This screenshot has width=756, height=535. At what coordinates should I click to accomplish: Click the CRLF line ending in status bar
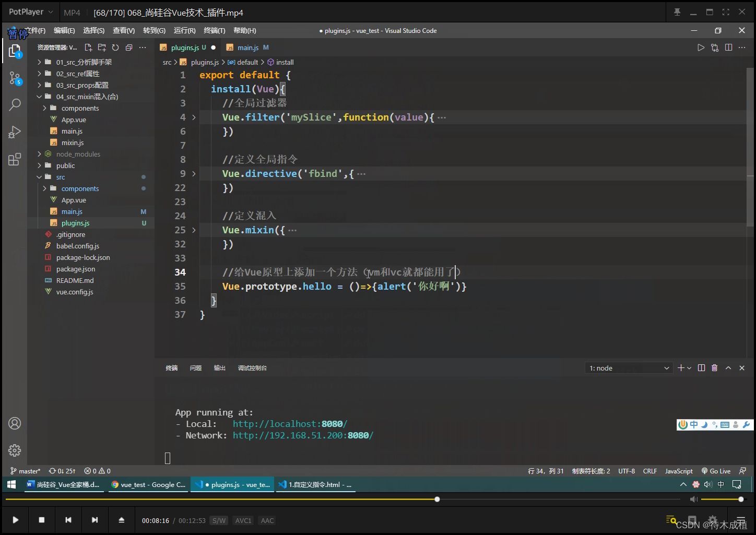click(x=650, y=471)
